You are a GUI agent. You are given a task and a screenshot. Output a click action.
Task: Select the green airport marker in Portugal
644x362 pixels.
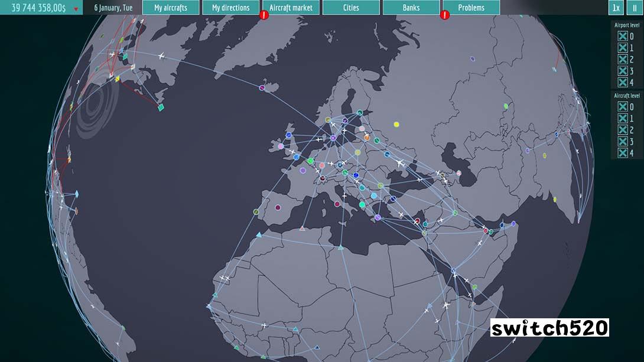coord(256,212)
